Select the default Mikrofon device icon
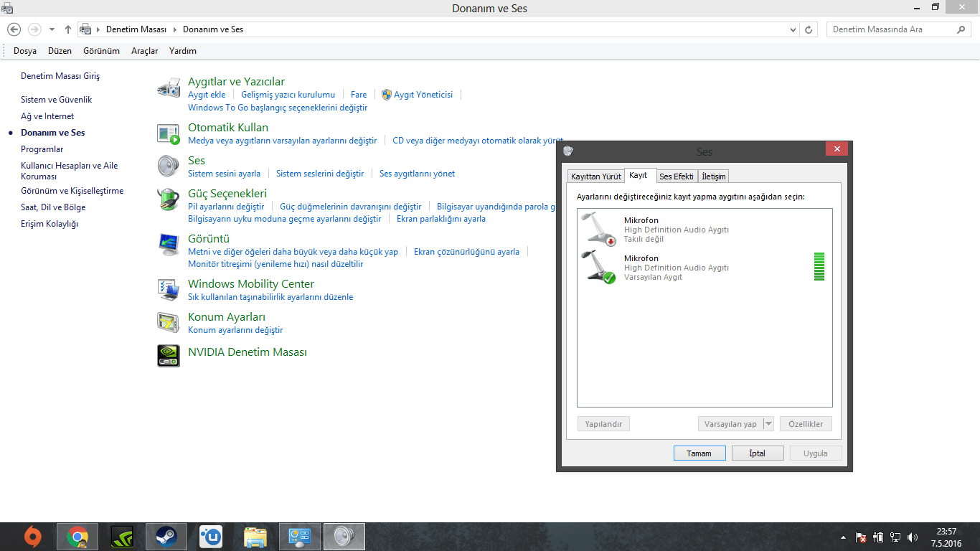Image resolution: width=980 pixels, height=551 pixels. [598, 267]
